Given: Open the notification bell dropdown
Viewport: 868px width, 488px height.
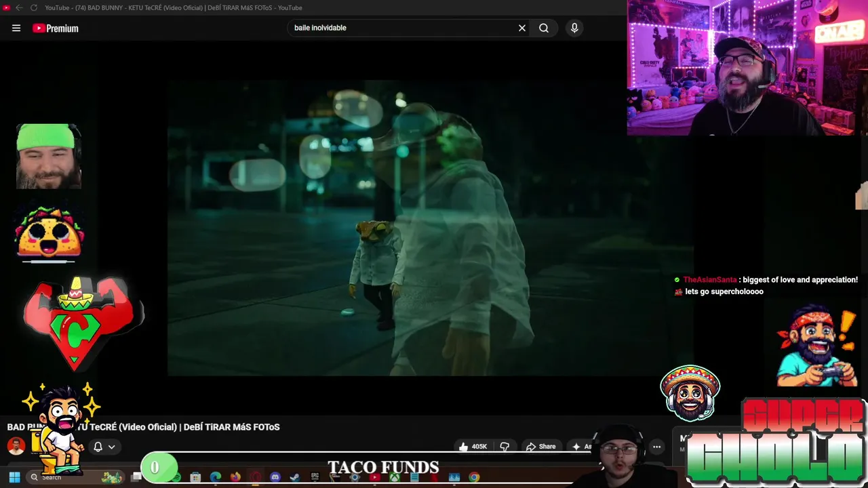Looking at the screenshot, I should point(104,447).
